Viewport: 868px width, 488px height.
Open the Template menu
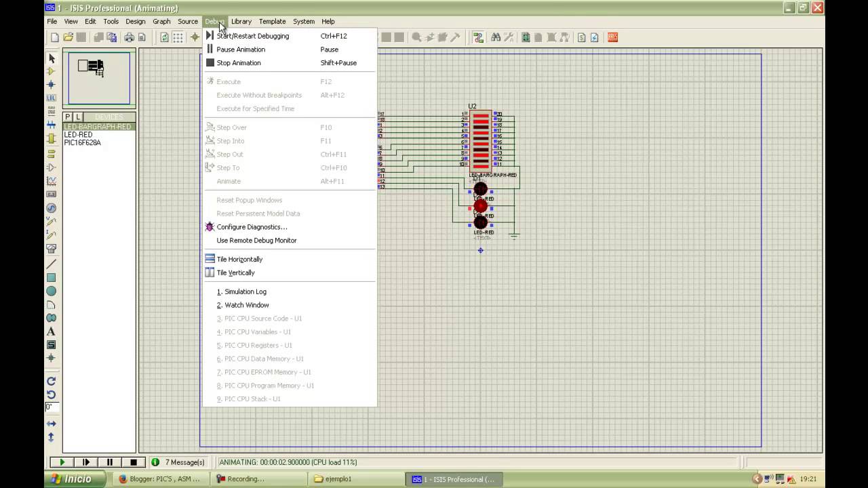272,22
